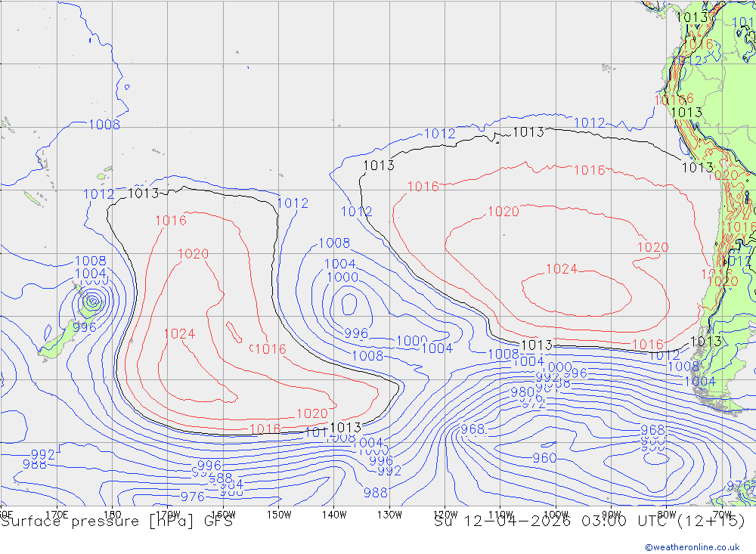
Task: Click the 'Surface pressure [hPa] GFS' title
Action: point(116,522)
